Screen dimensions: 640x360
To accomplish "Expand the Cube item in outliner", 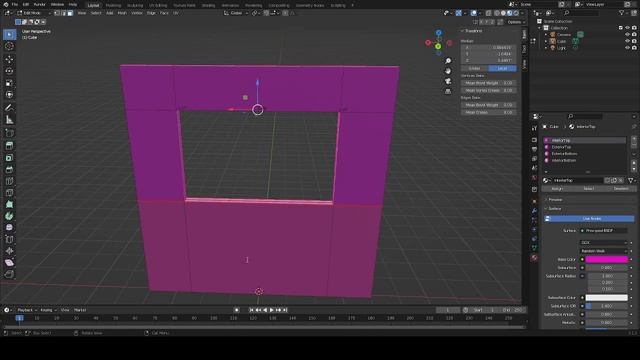I will pos(546,41).
